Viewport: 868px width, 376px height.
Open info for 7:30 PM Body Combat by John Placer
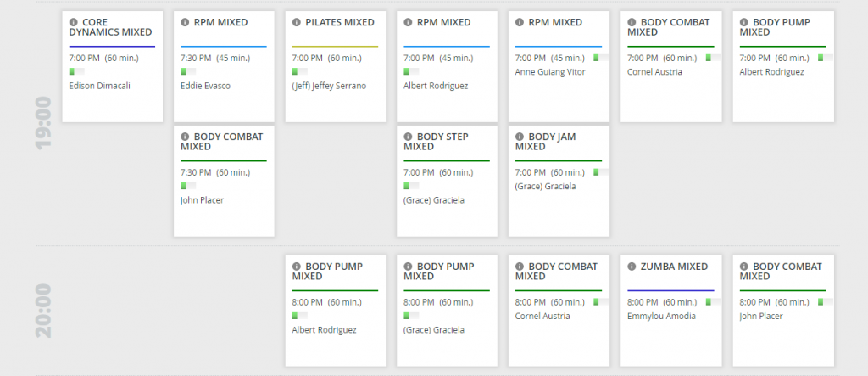pos(185,137)
